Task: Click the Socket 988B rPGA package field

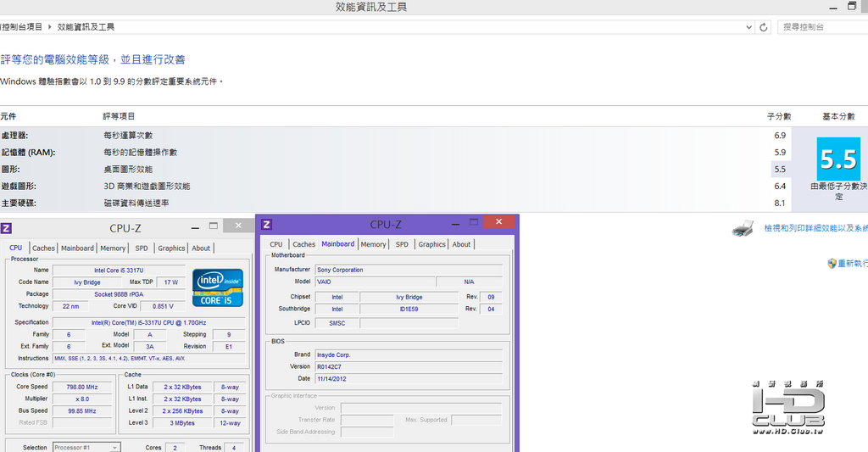Action: (119, 294)
